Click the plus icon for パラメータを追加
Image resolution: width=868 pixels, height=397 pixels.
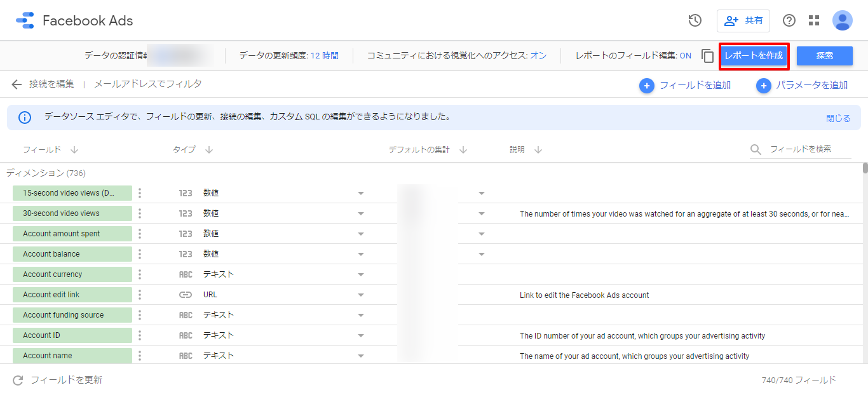click(764, 86)
